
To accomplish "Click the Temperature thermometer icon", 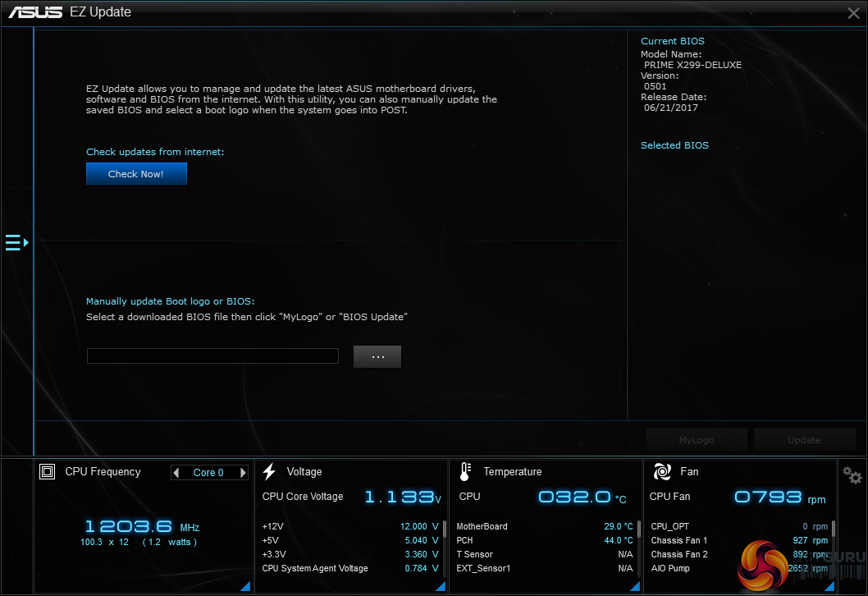I will 465,471.
